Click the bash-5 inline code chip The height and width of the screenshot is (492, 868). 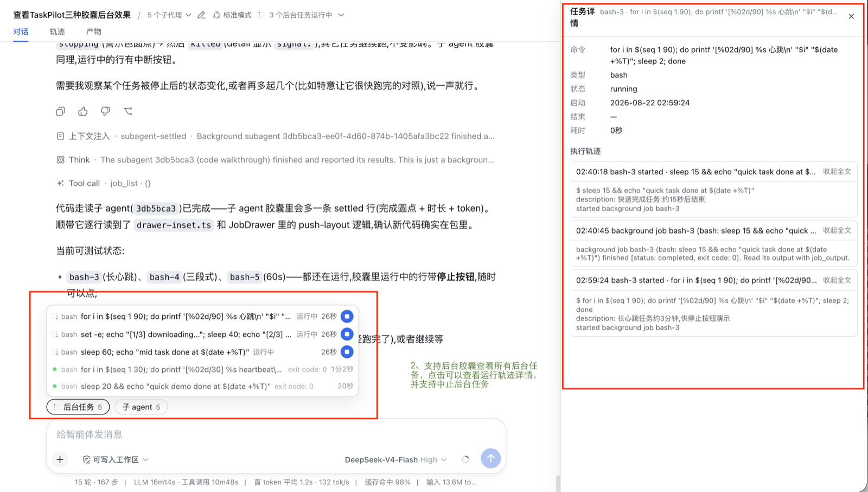coord(245,277)
